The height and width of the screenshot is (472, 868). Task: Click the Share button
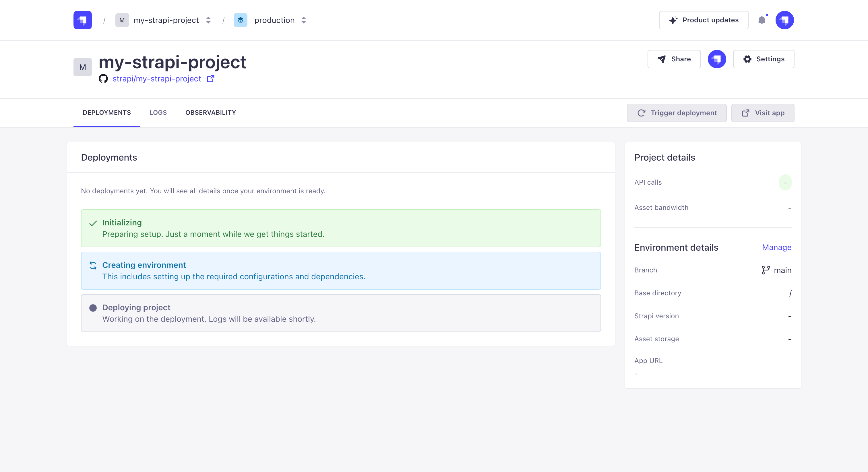coord(674,59)
